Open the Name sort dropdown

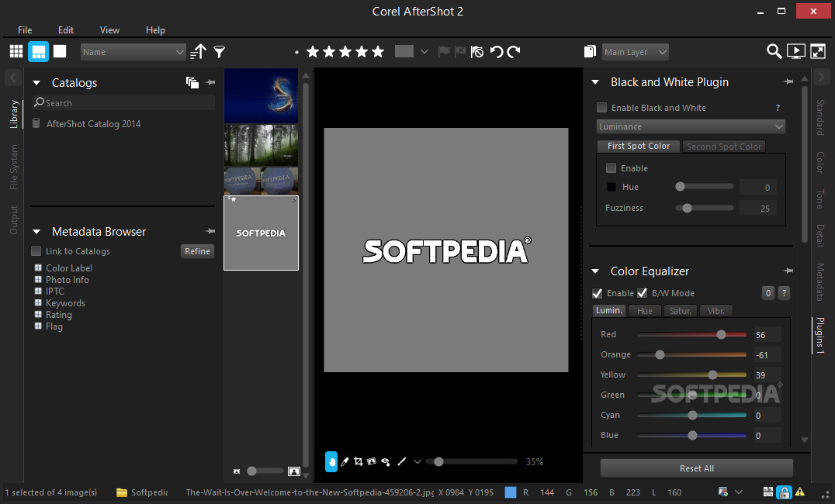point(133,52)
